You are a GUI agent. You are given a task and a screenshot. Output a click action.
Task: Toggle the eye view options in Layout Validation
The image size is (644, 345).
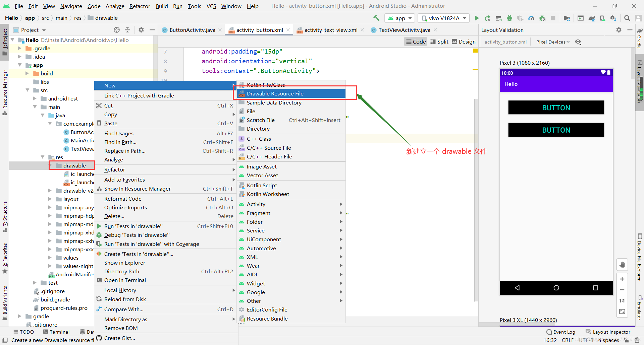click(578, 42)
